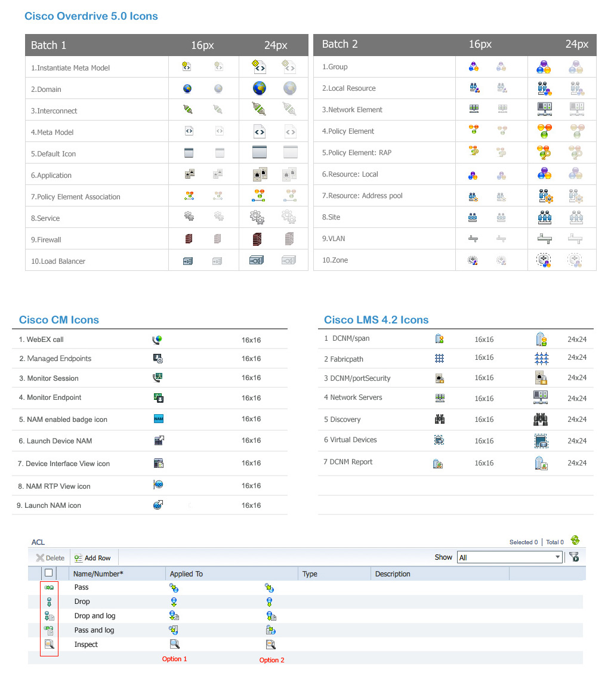
Task: Click the NAM enabled badge icon
Action: click(x=158, y=419)
